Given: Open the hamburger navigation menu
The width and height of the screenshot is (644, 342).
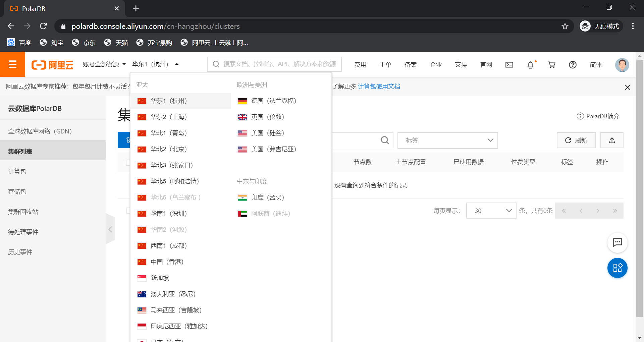Looking at the screenshot, I should [x=12, y=64].
